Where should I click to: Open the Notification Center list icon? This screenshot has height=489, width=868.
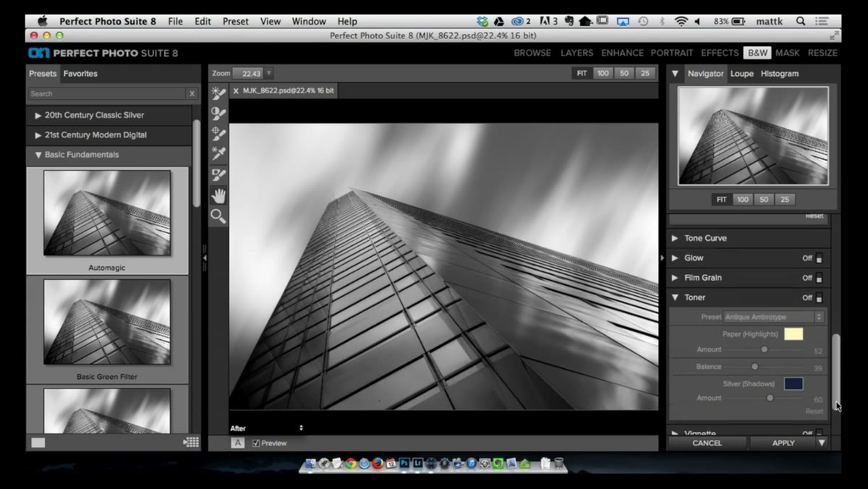click(823, 21)
